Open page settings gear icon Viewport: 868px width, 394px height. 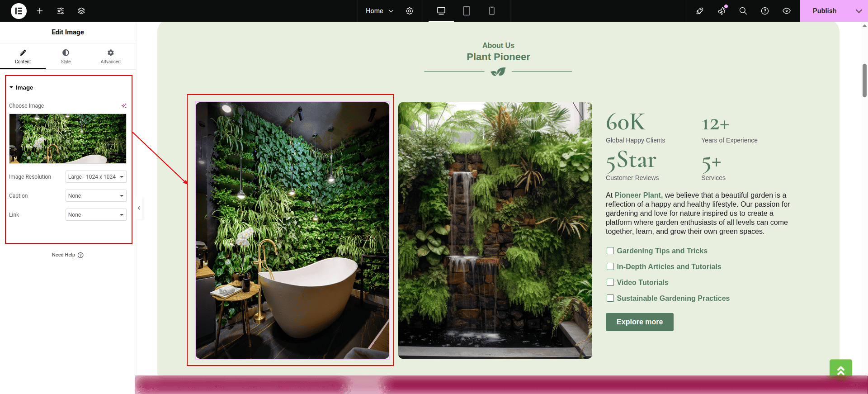click(x=410, y=11)
